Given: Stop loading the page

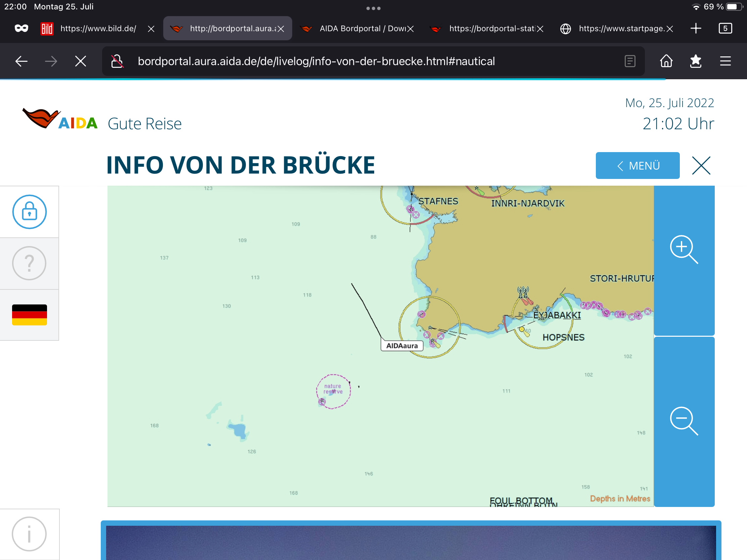Looking at the screenshot, I should pos(80,61).
